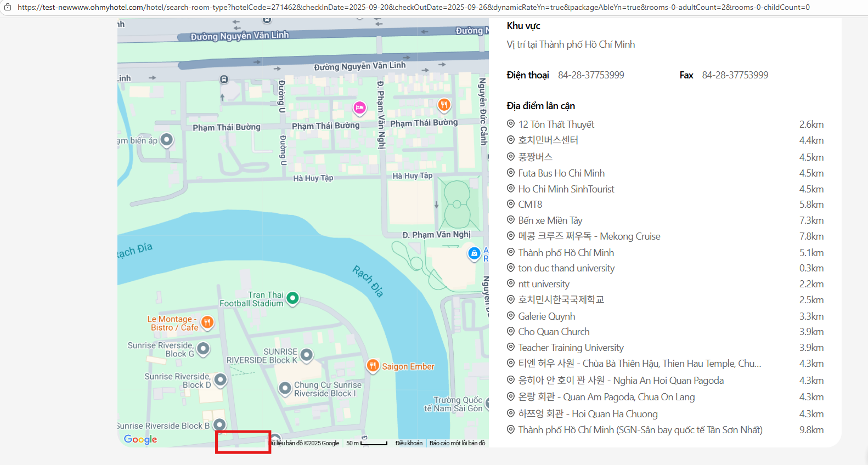Select phone number 84-28-37753999 after Điện thoại

(591, 75)
